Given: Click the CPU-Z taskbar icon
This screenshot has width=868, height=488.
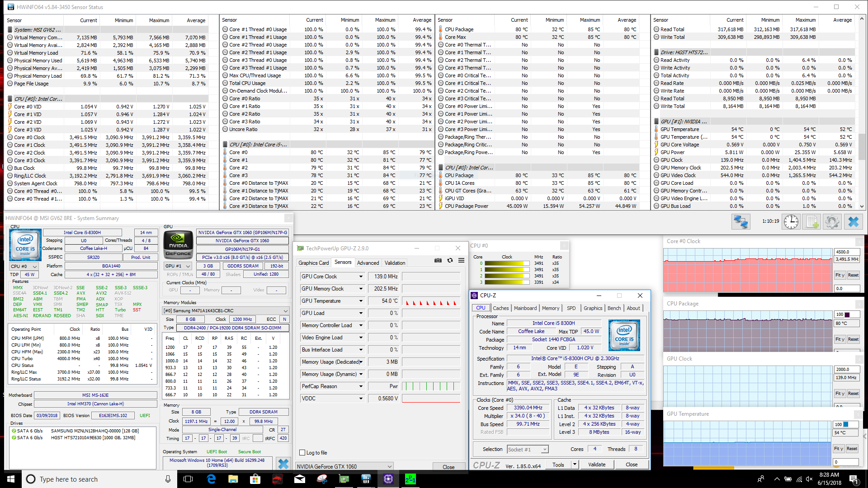Looking at the screenshot, I should coord(388,479).
